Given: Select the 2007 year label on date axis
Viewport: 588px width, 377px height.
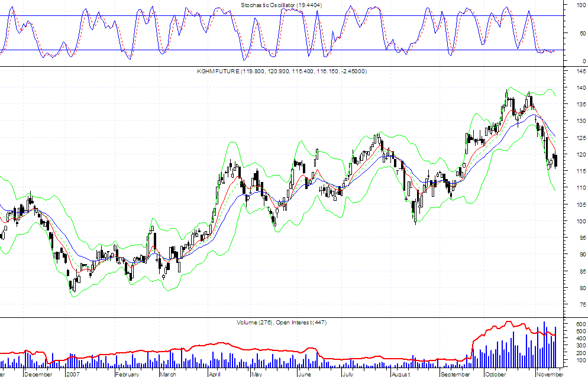Looking at the screenshot, I should point(73,374).
